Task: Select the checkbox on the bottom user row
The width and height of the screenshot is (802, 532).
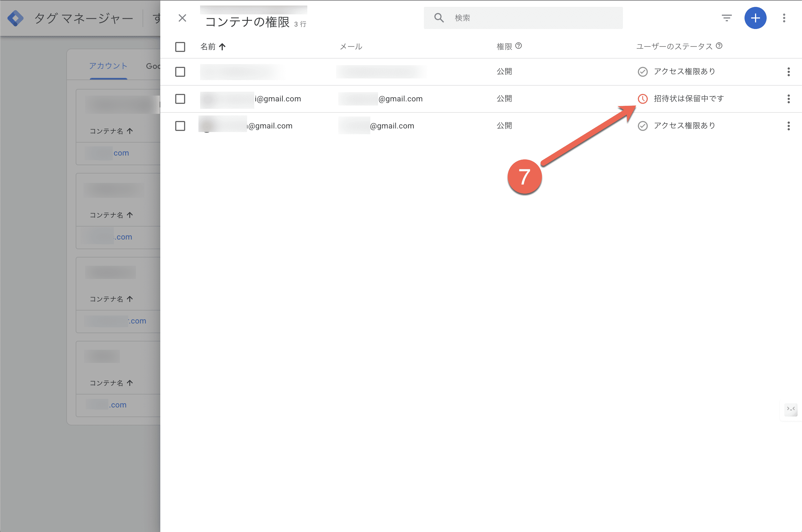Action: 180,126
